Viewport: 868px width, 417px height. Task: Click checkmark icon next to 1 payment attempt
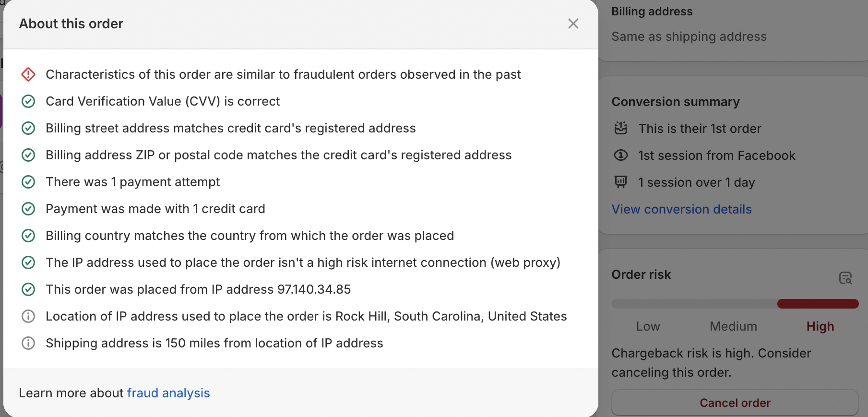(28, 182)
